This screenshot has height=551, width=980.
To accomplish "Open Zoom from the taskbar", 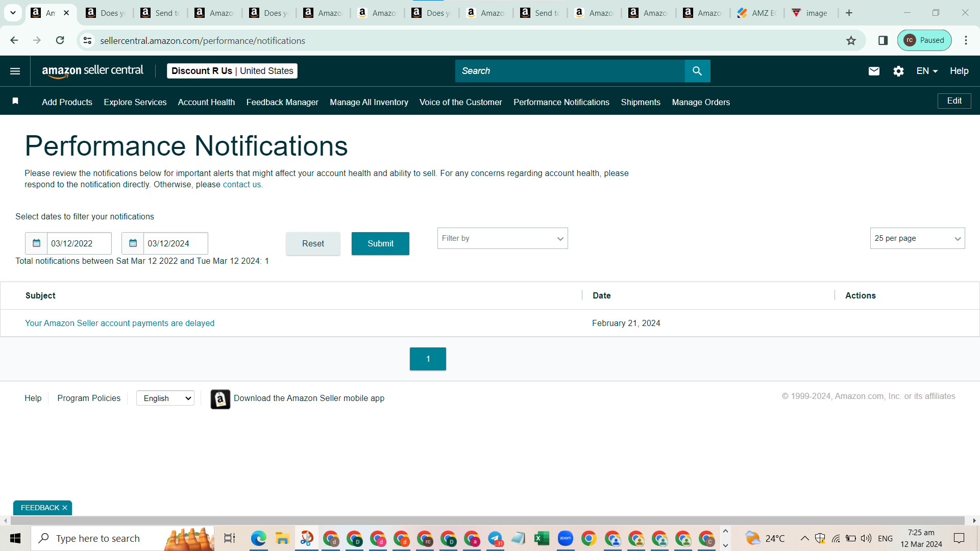I will tap(565, 538).
